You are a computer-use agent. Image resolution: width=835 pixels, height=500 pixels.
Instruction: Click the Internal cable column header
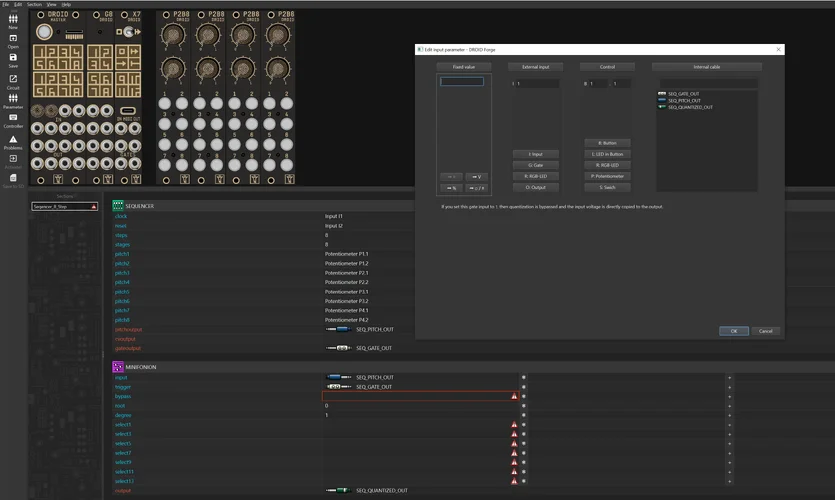(x=707, y=67)
